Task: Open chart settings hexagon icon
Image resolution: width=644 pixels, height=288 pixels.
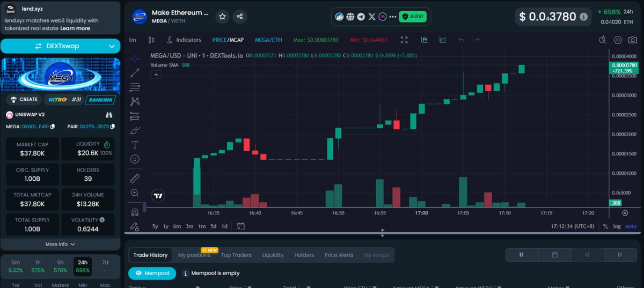Action: click(x=618, y=40)
